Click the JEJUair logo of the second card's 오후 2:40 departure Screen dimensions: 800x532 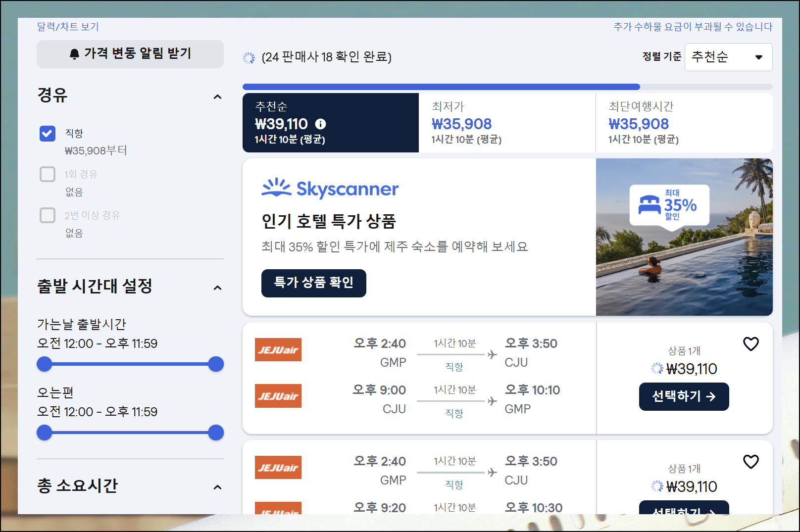[278, 467]
